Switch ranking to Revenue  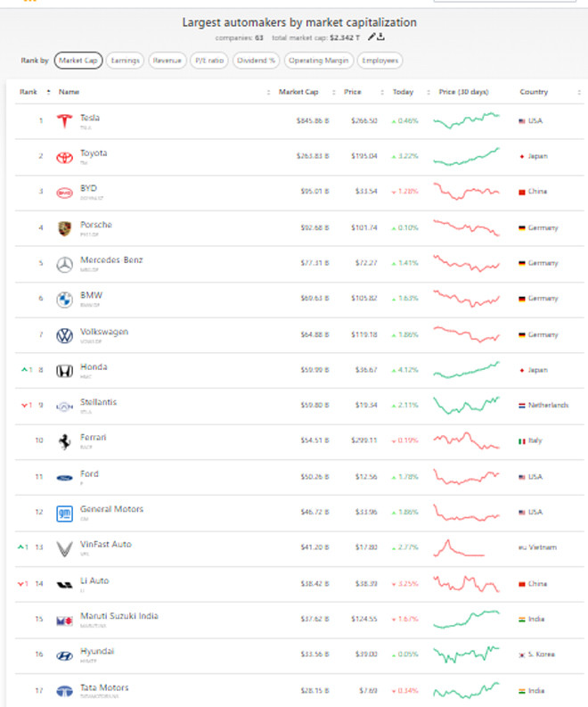(x=167, y=61)
